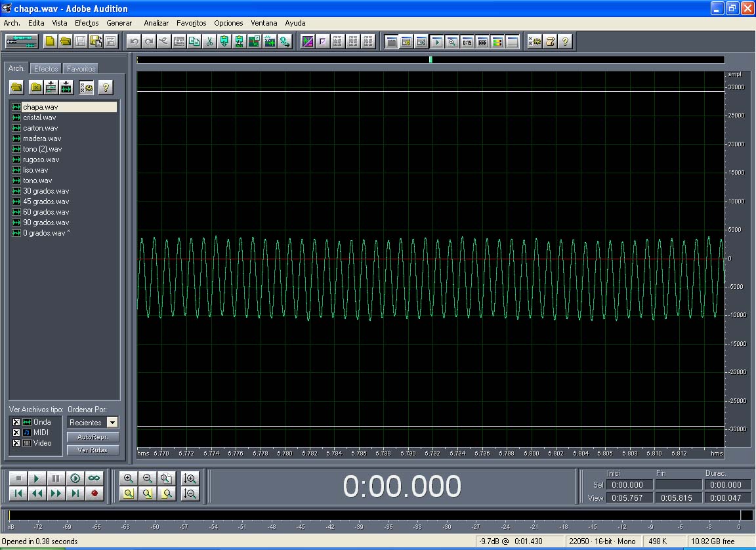756x550 pixels.
Task: Click the Pause button in transport
Action: (55, 478)
